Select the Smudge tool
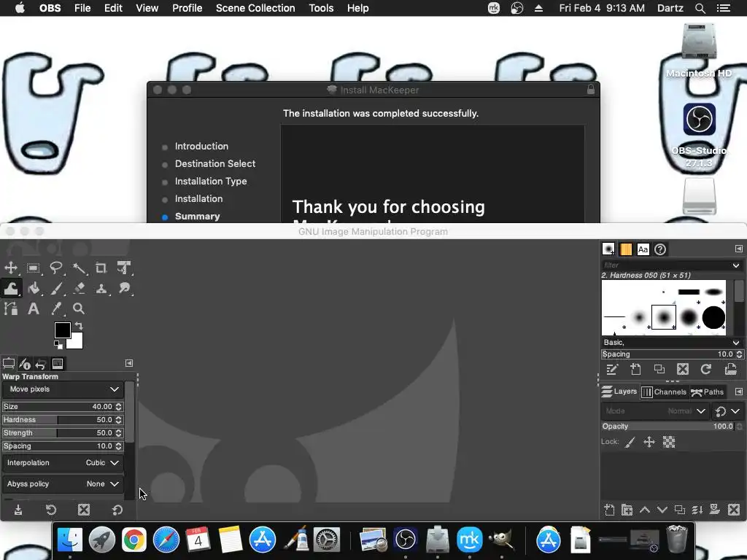Screen dimensions: 747x560 (x=124, y=288)
